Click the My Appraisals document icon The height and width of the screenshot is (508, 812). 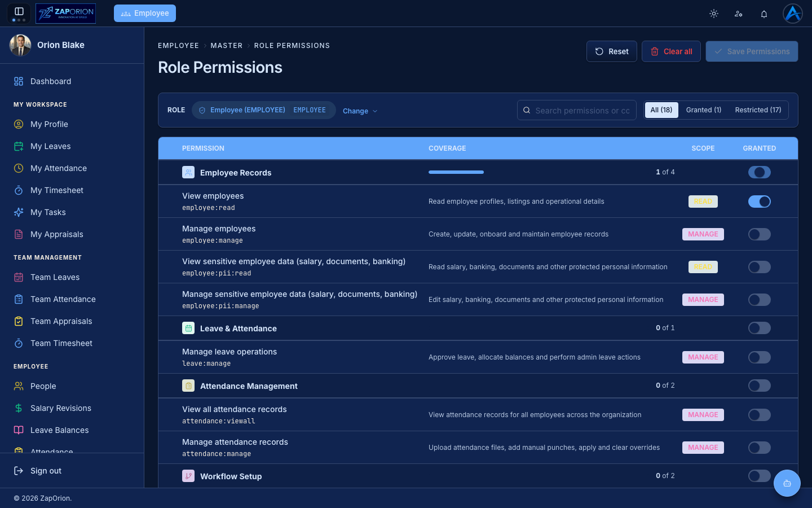coord(19,234)
